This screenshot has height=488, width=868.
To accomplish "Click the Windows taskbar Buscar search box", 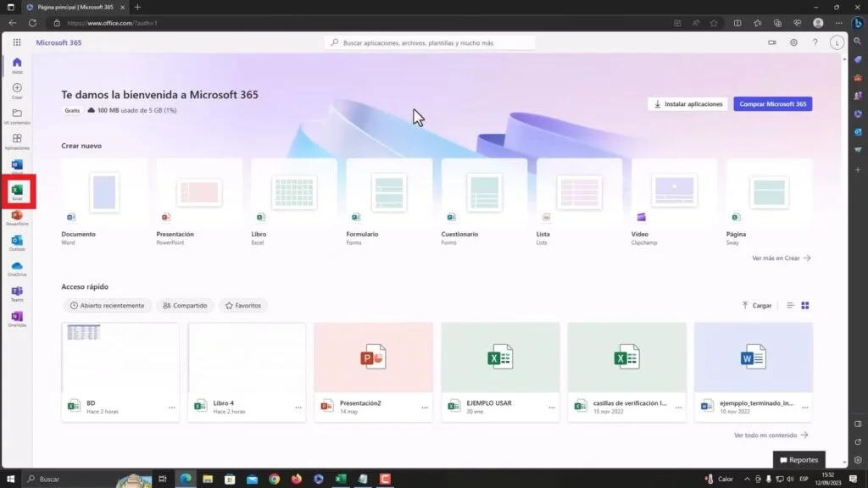I will tap(88, 479).
